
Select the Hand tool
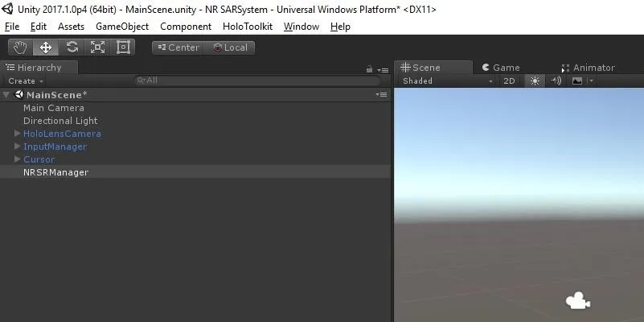pyautogui.click(x=20, y=47)
